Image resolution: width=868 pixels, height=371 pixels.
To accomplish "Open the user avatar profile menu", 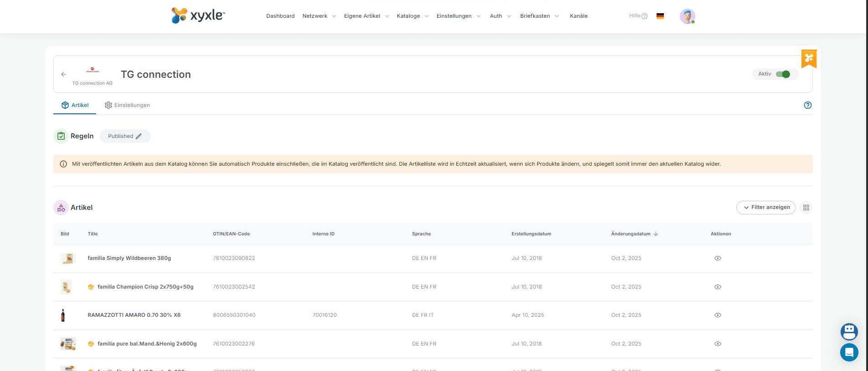I will tap(688, 16).
